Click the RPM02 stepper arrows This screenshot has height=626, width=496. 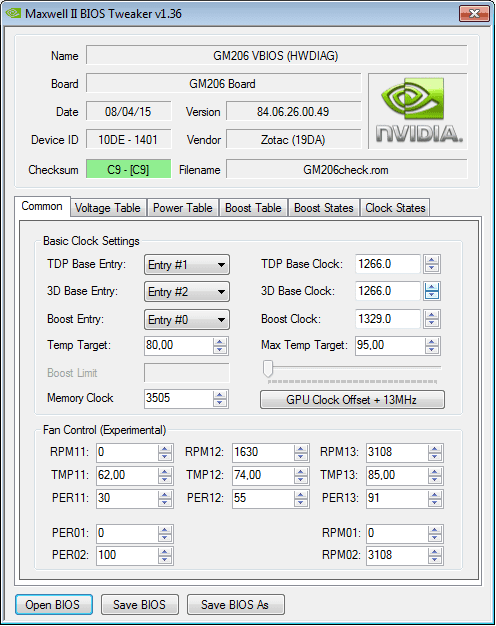[434, 556]
